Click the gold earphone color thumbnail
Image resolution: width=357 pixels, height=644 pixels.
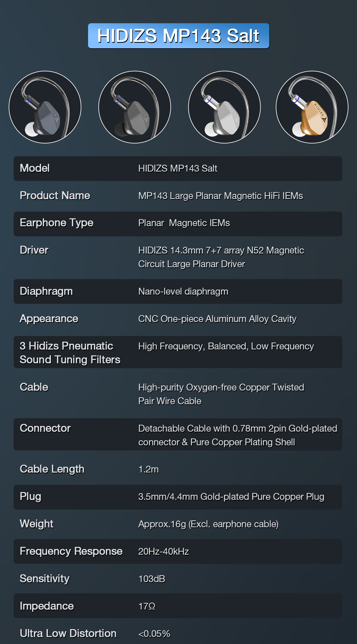312,107
